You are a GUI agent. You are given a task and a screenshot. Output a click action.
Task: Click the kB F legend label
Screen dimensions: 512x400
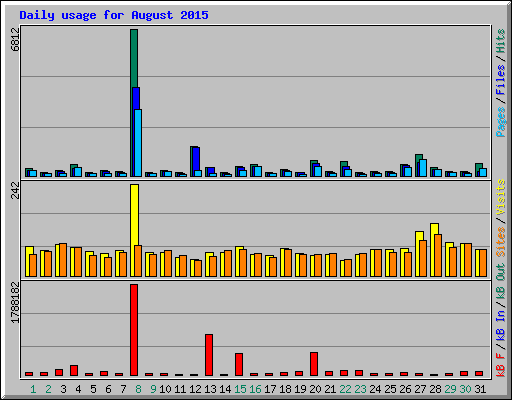[501, 365]
